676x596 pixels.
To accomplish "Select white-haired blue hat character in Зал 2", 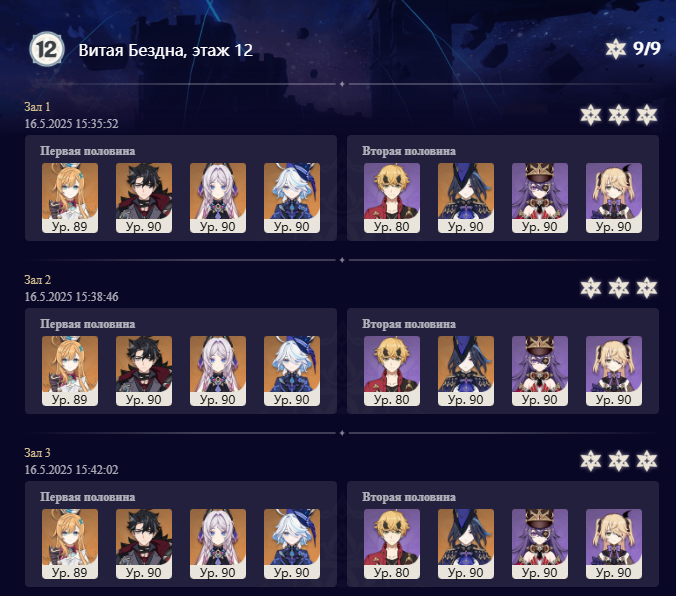I will pos(292,370).
